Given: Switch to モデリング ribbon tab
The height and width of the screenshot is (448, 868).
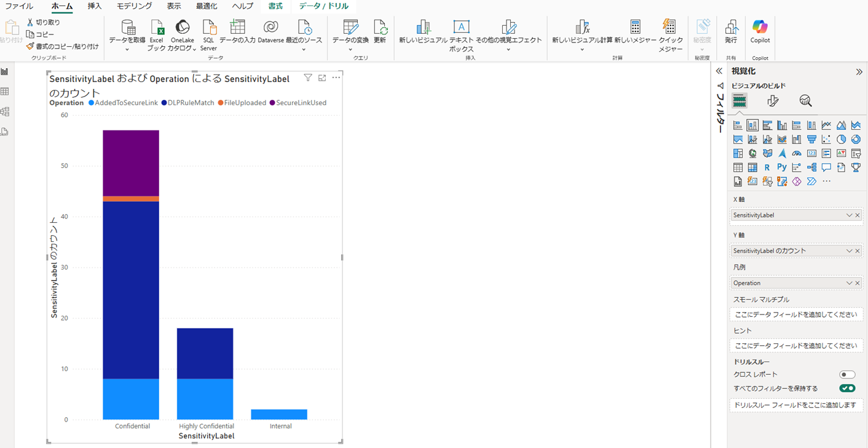Looking at the screenshot, I should point(134,6).
